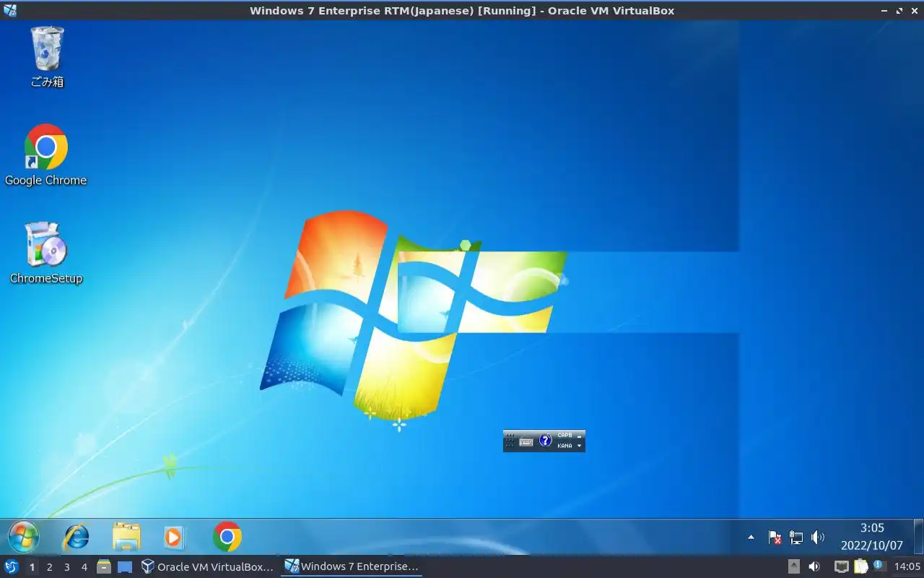Screen dimensions: 924x578
Task: Open the Windows 7 Start menu orb
Action: point(24,537)
